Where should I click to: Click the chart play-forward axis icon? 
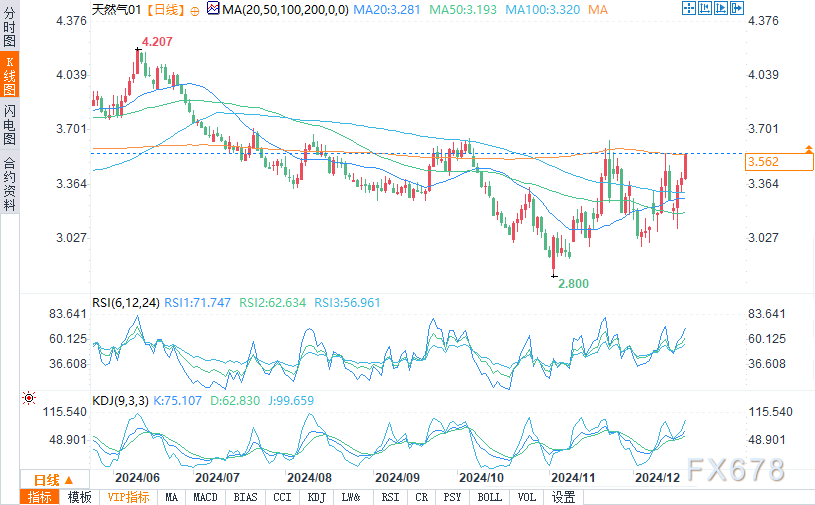721,8
